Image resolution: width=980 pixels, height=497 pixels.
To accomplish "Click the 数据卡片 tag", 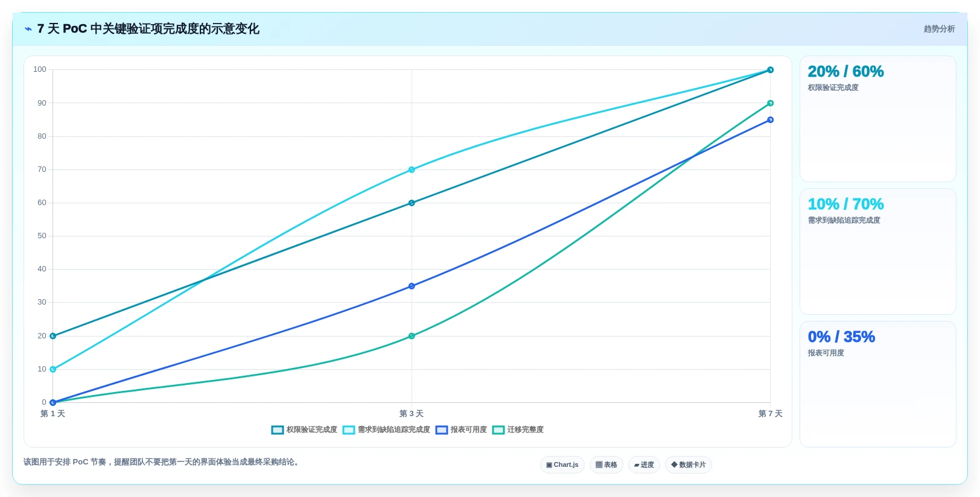I will (x=689, y=465).
